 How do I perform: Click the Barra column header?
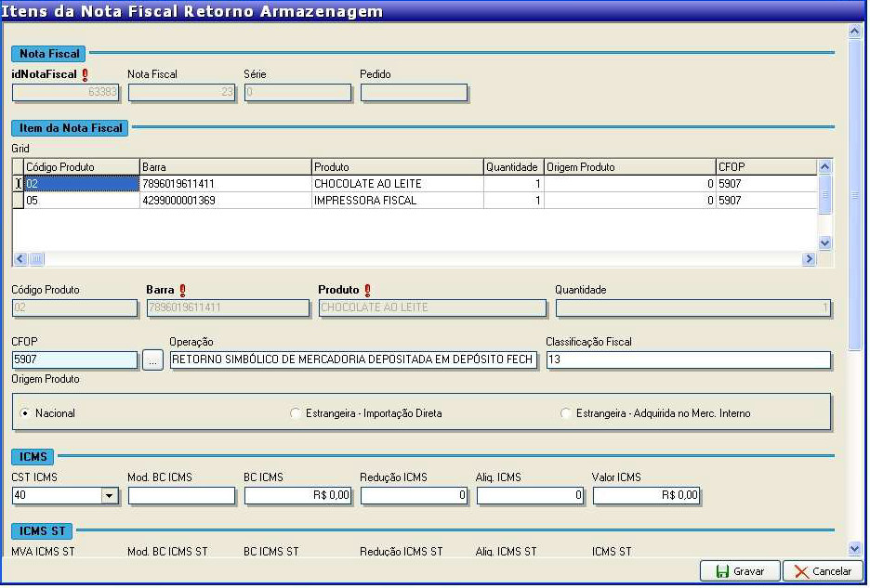coord(225,167)
